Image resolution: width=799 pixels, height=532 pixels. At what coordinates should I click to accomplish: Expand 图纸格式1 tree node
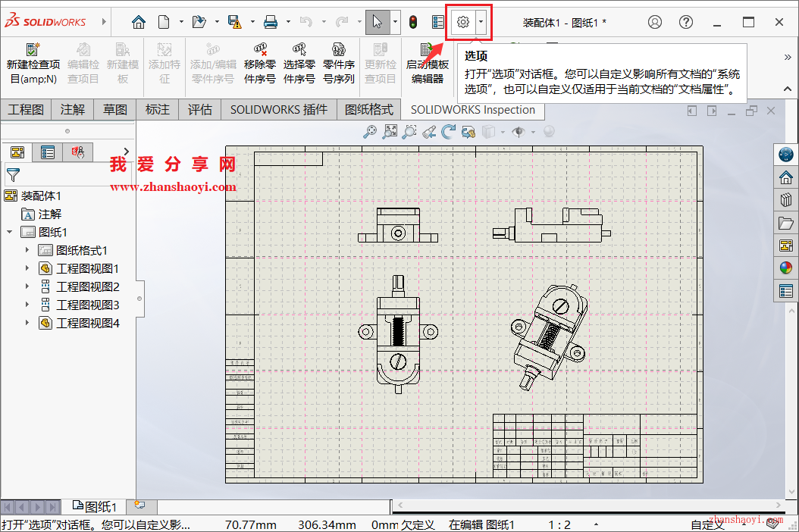27,250
